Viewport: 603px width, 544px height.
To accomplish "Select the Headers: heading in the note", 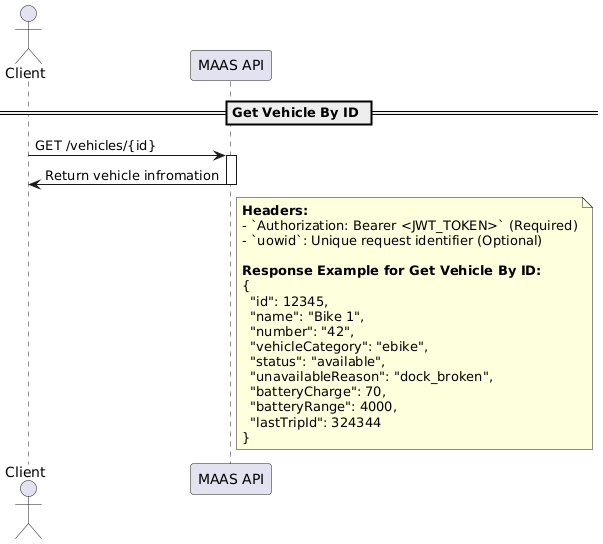I will (275, 210).
